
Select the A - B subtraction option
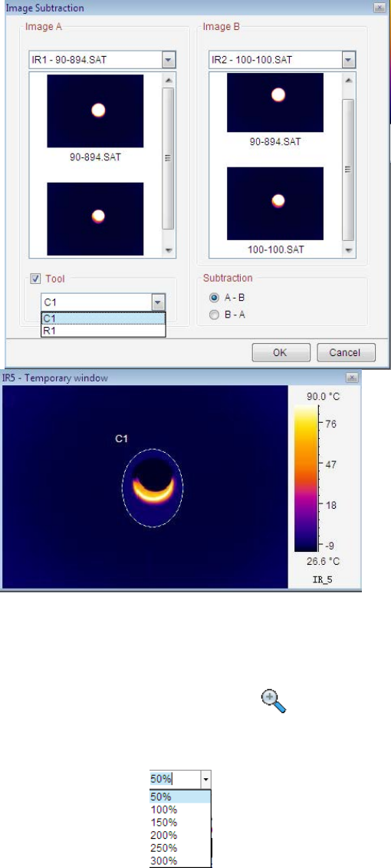pos(214,297)
